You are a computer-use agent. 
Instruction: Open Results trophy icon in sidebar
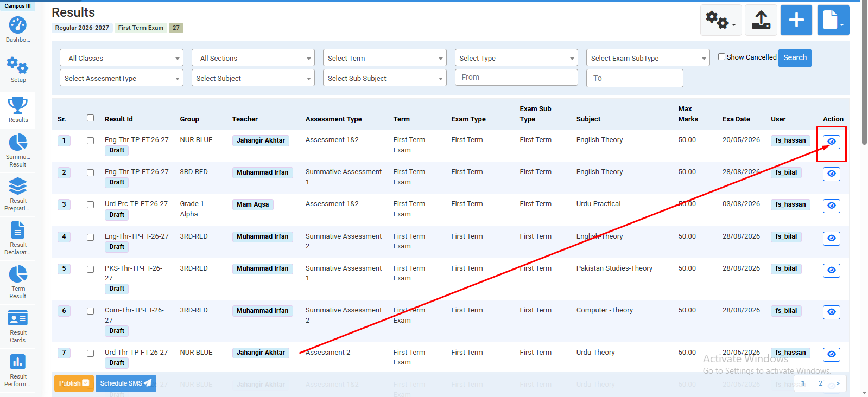tap(17, 105)
